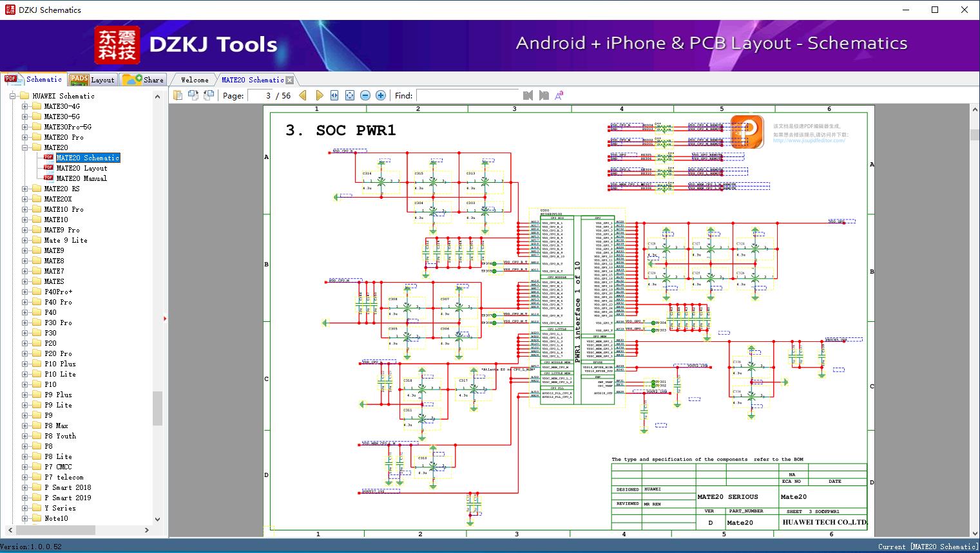This screenshot has height=553, width=980.
Task: Click the document vertical scrollbar thumb
Action: [975, 135]
